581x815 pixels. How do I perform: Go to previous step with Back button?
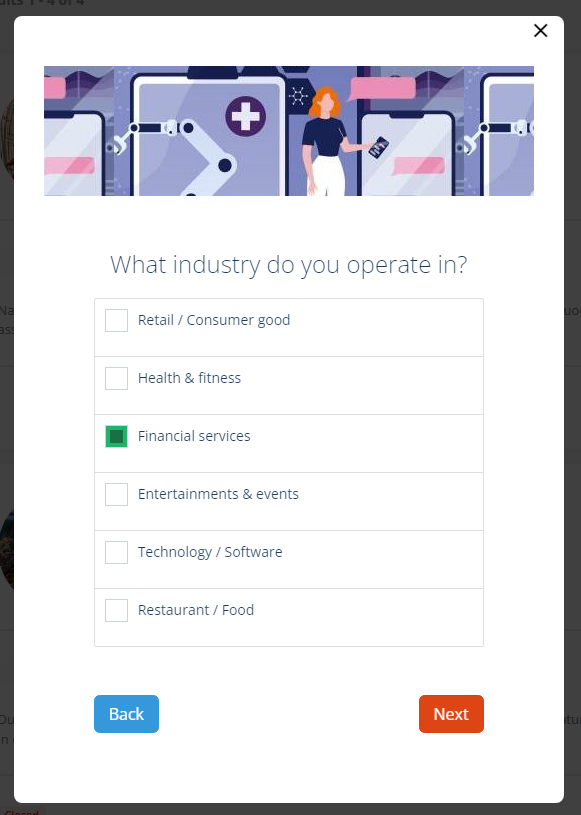coord(126,714)
